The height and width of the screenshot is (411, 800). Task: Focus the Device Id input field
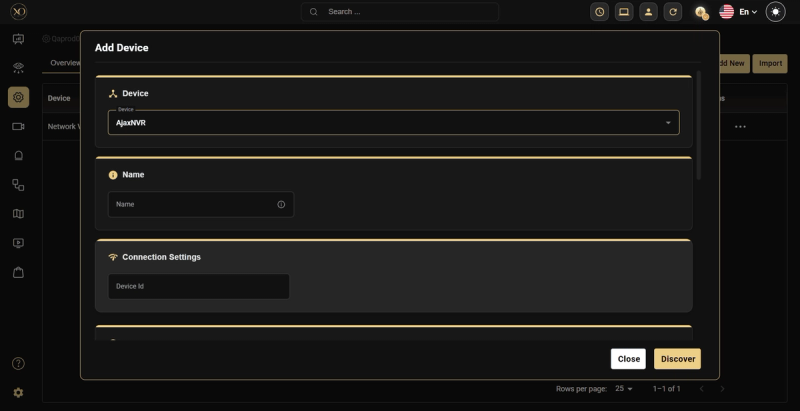point(199,287)
